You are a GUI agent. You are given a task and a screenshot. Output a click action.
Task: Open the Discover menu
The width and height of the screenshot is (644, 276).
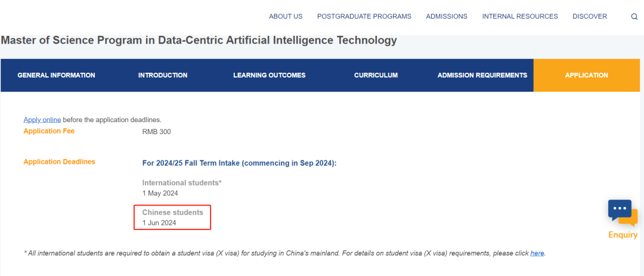tap(590, 17)
